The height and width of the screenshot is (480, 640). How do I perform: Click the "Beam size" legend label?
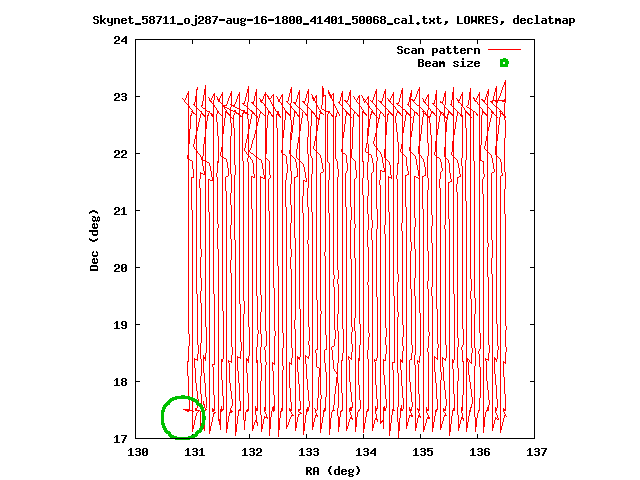(449, 63)
